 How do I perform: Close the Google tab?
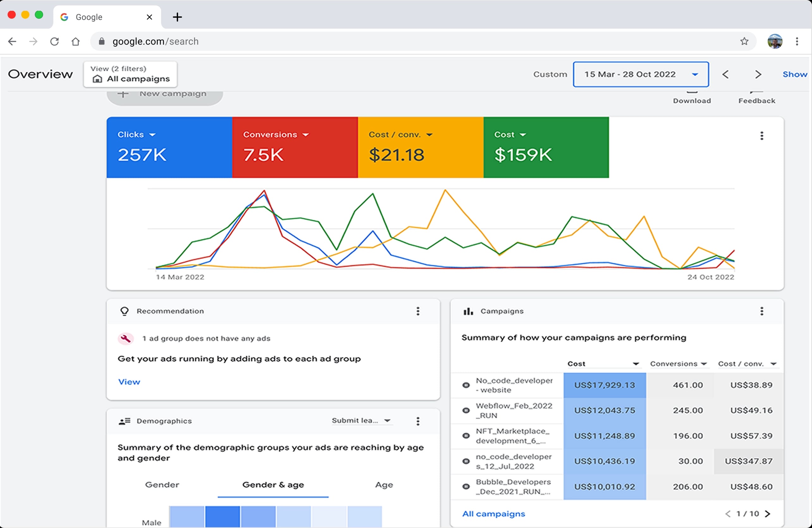150,17
